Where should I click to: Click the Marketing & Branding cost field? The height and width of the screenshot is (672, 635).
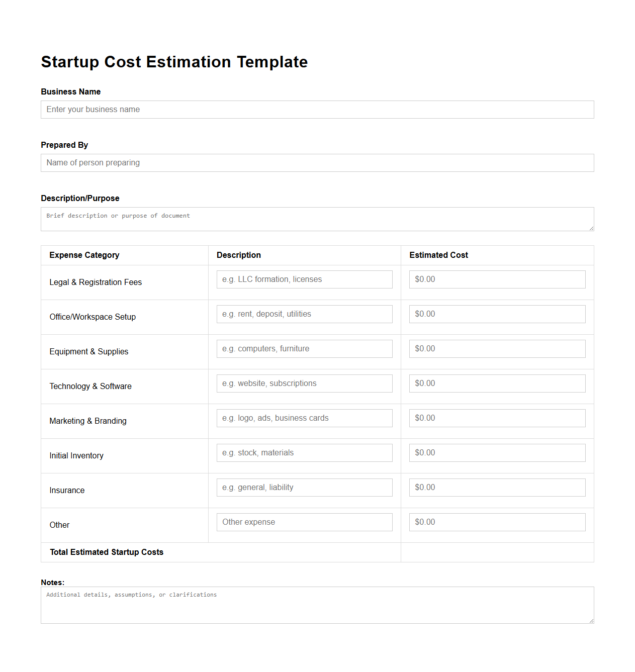point(497,418)
